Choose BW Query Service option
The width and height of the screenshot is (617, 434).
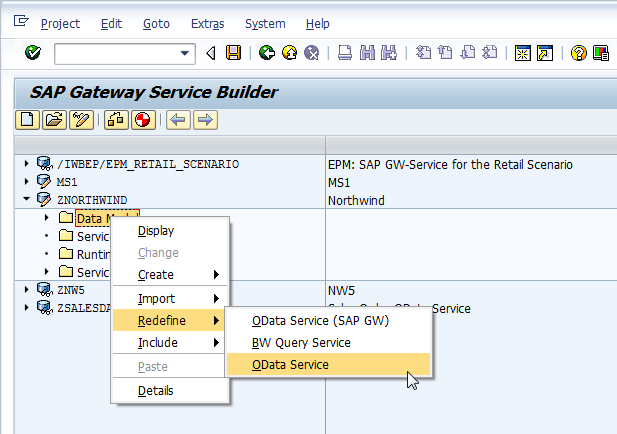tap(328, 343)
